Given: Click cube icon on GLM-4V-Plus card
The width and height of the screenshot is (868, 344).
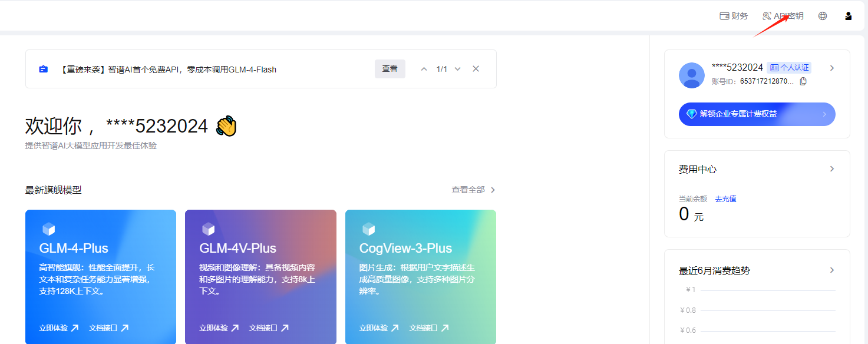Looking at the screenshot, I should coord(208,229).
